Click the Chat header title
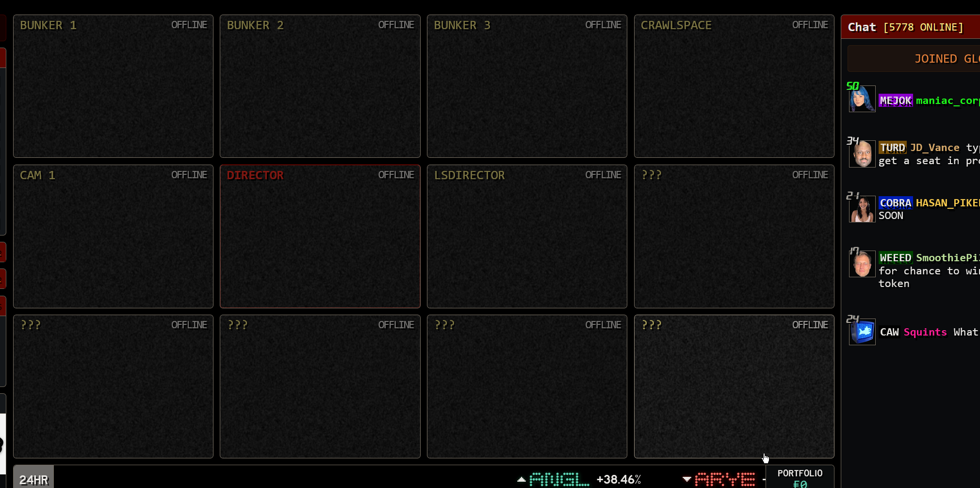The width and height of the screenshot is (980, 488). [x=862, y=27]
